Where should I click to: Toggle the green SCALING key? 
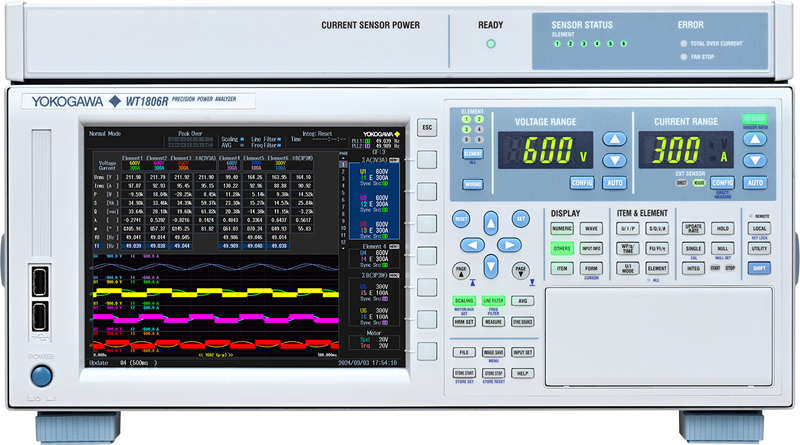464,300
